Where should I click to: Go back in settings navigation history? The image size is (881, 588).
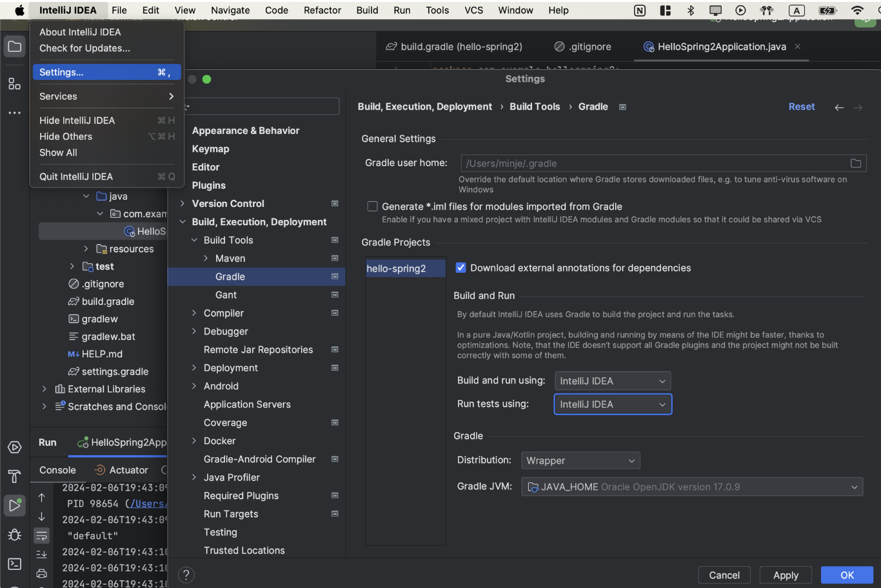(839, 108)
